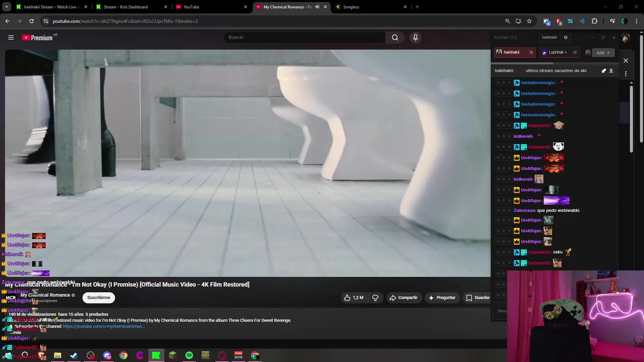644x362 pixels.
Task: Focus the Buscar search field
Action: coord(305,37)
